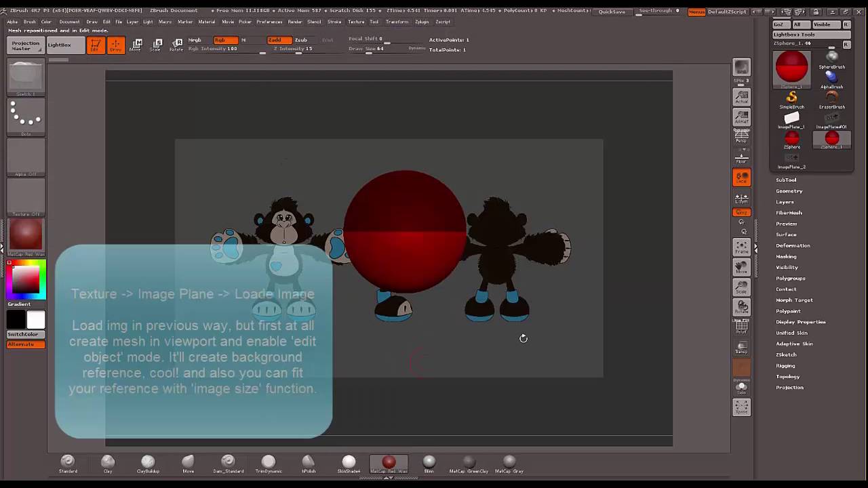Viewport: 868px width, 488px height.
Task: Select the SphereBrush tool
Action: coord(832,60)
